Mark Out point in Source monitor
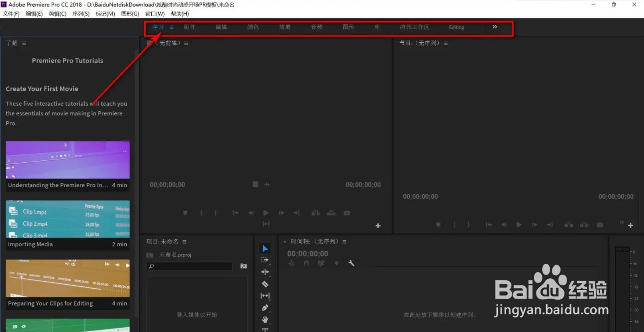Screen dimensions: 644x332 point(215,213)
